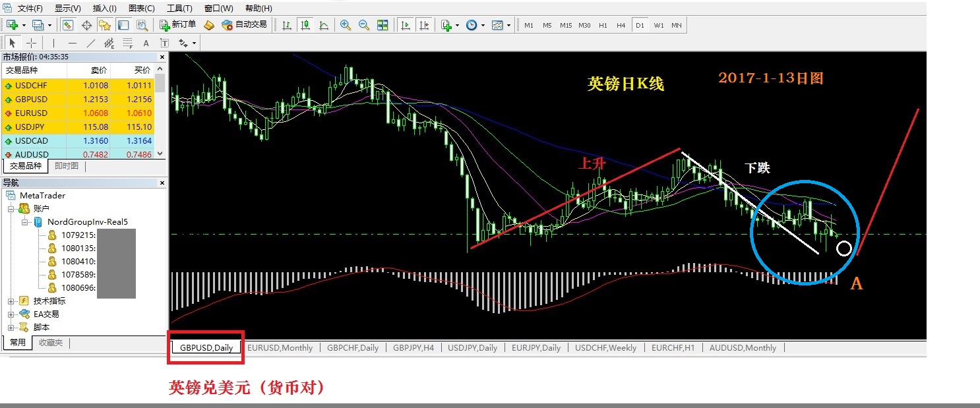Select the W1 timeframe
The image size is (980, 408).
pyautogui.click(x=659, y=25)
